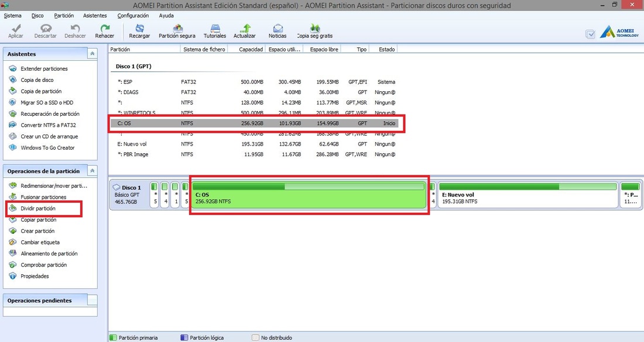This screenshot has width=644, height=342.
Task: Launch Extender particiones wizard
Action: pos(44,68)
